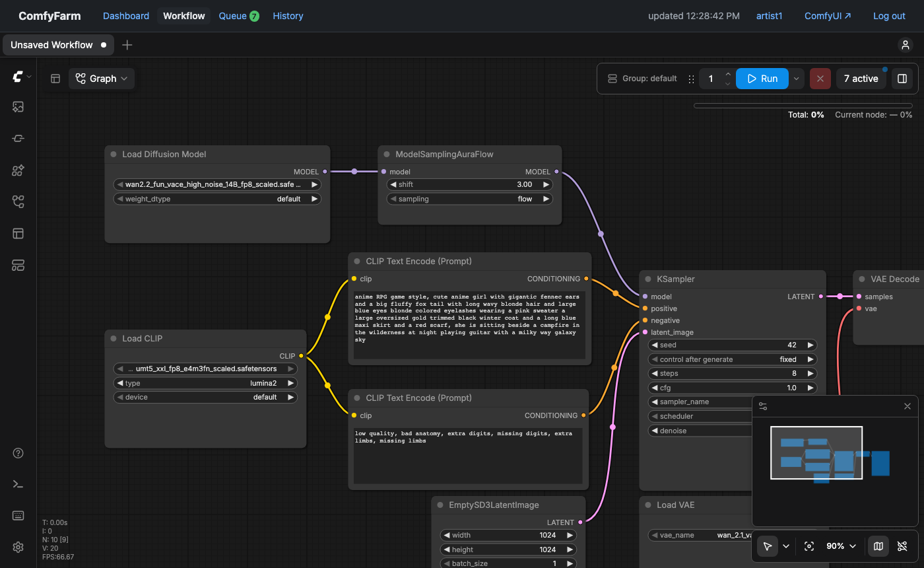Add a new workflow tab with plus
The width and height of the screenshot is (924, 568).
click(x=127, y=45)
